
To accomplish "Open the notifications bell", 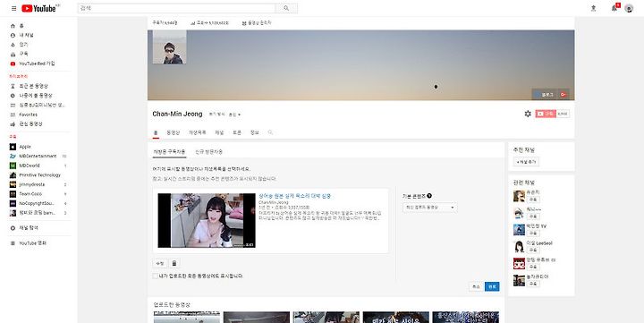I will (x=614, y=8).
